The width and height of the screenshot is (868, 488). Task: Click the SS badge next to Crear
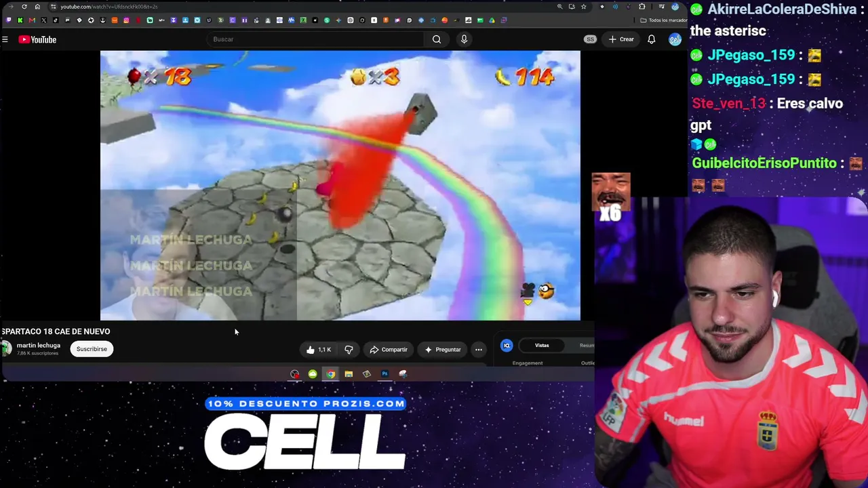[590, 39]
